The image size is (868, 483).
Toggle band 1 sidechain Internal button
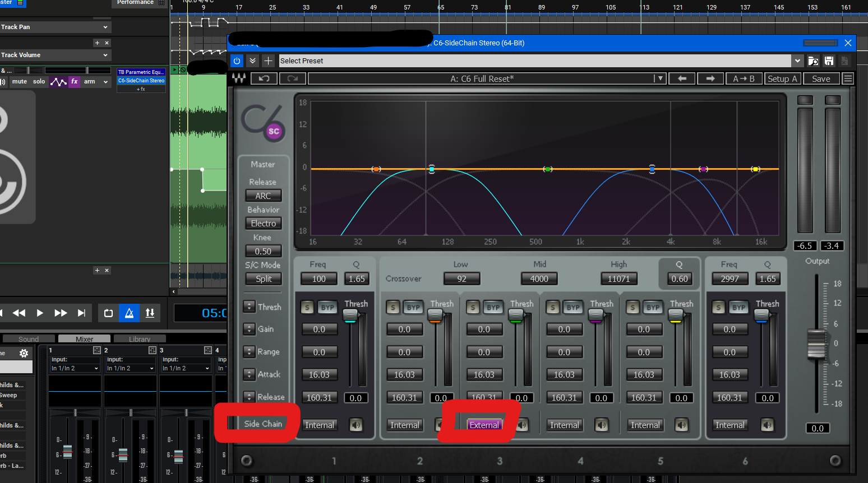320,425
